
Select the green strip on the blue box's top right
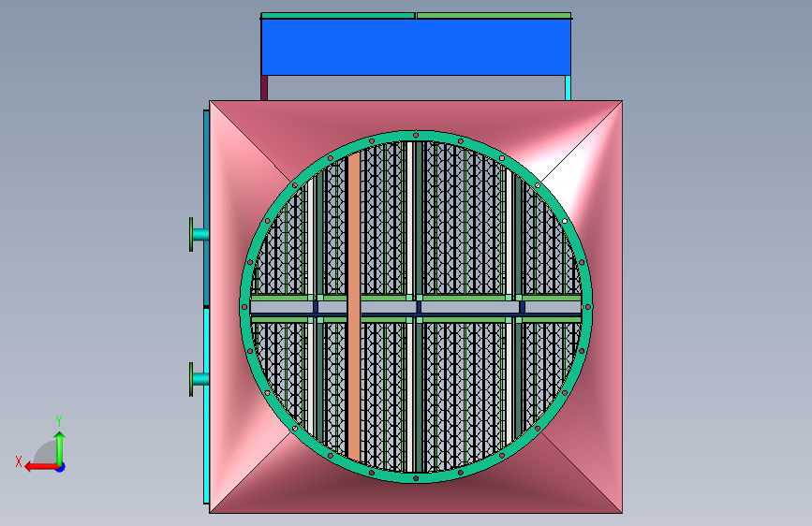point(494,16)
